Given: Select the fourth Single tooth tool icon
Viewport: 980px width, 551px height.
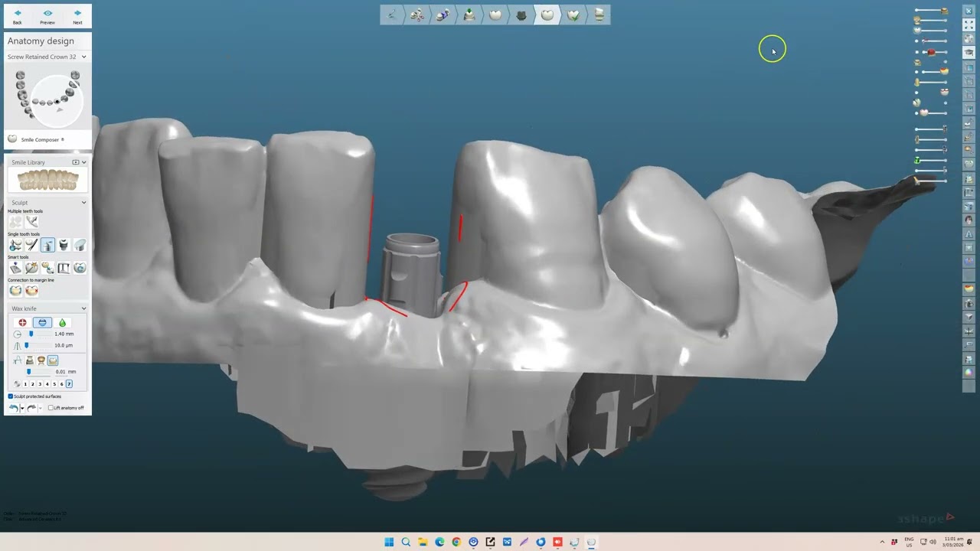Looking at the screenshot, I should [64, 245].
